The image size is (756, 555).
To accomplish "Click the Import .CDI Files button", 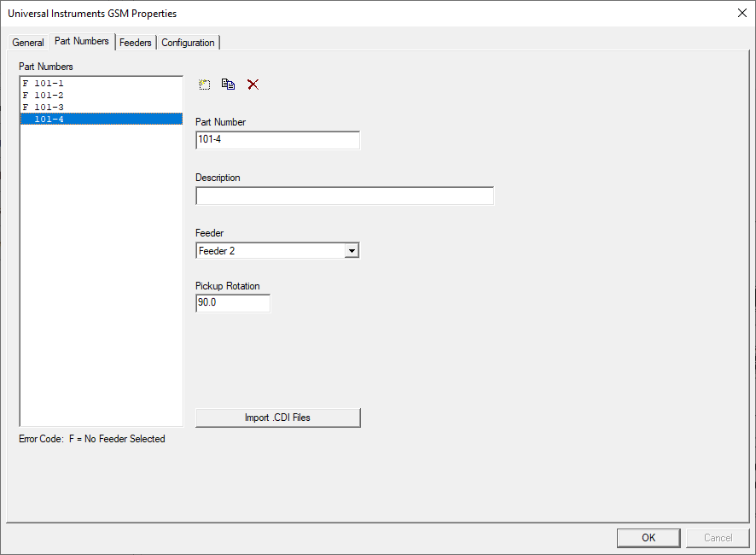I will coord(277,418).
